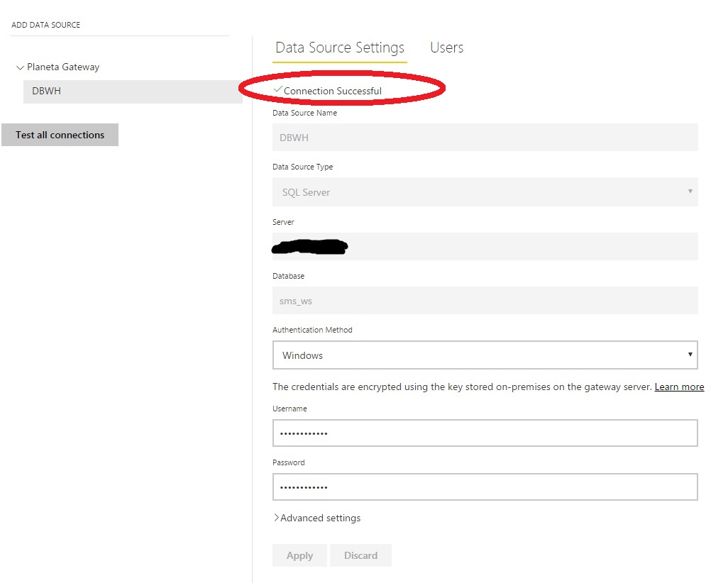
Task: Expand Advanced settings section
Action: pos(317,518)
